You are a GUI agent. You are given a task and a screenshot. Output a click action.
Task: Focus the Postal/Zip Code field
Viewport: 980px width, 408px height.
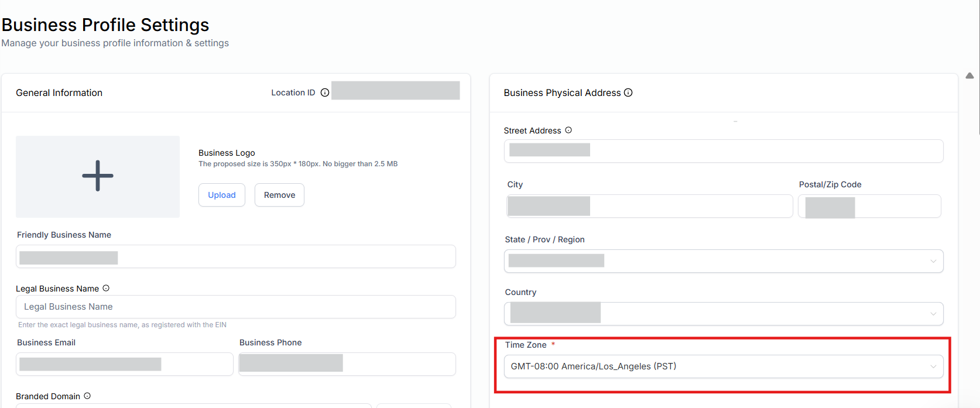pos(869,206)
